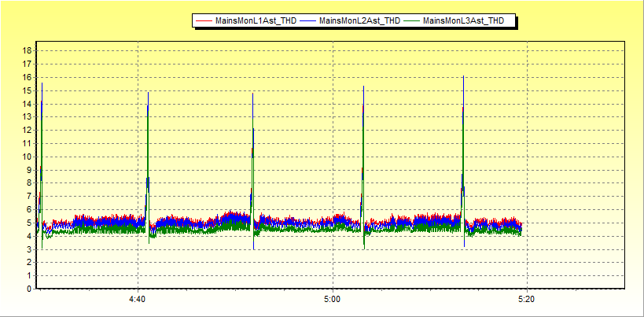644x317 pixels.
Task: Click the end of the plotted traces before 5:20
Action: point(521,227)
